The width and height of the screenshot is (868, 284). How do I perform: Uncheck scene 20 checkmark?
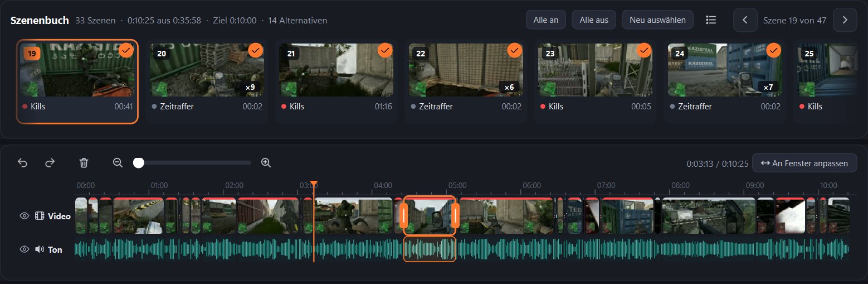[256, 50]
